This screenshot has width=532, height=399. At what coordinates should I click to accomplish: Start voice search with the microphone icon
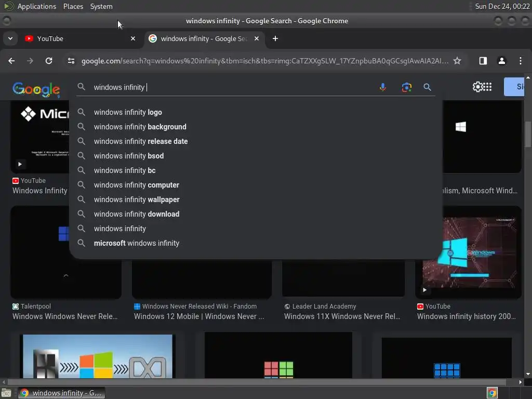[383, 87]
